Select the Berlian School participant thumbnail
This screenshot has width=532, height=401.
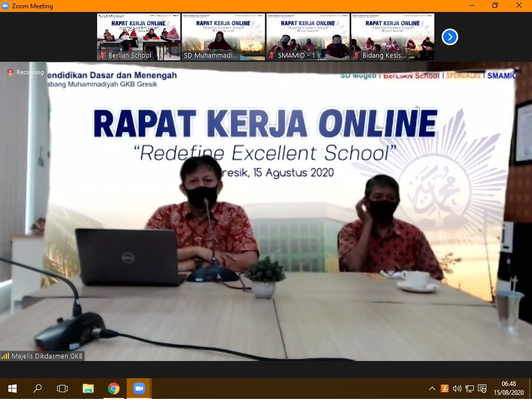click(139, 37)
